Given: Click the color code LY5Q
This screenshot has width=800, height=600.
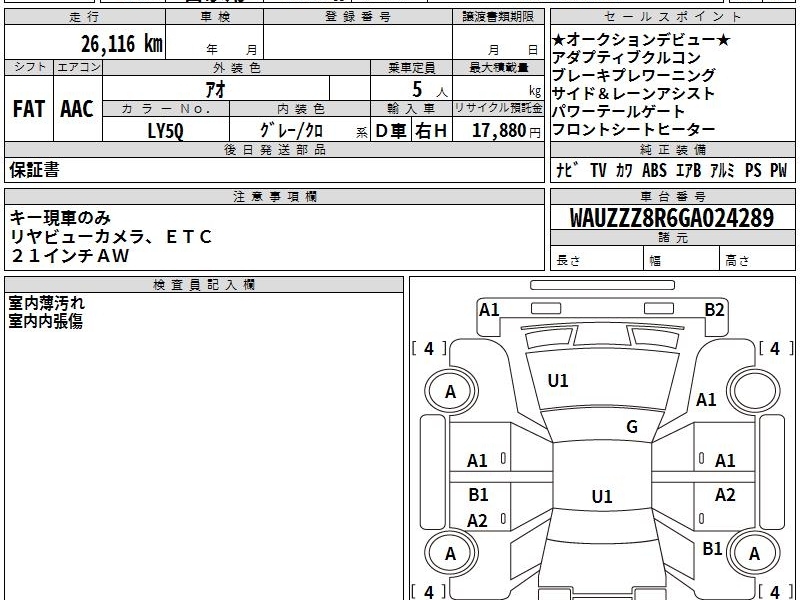Looking at the screenshot, I should [165, 131].
